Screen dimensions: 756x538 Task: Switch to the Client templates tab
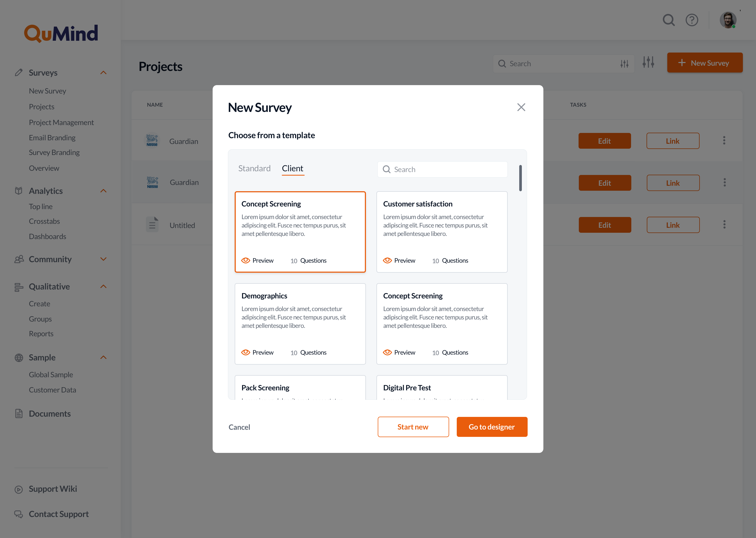pyautogui.click(x=293, y=168)
